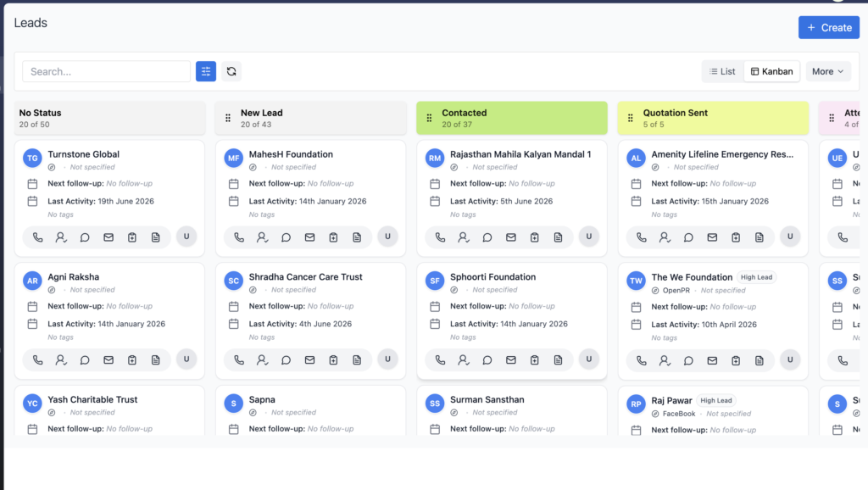Focus the Search input field

coord(106,71)
